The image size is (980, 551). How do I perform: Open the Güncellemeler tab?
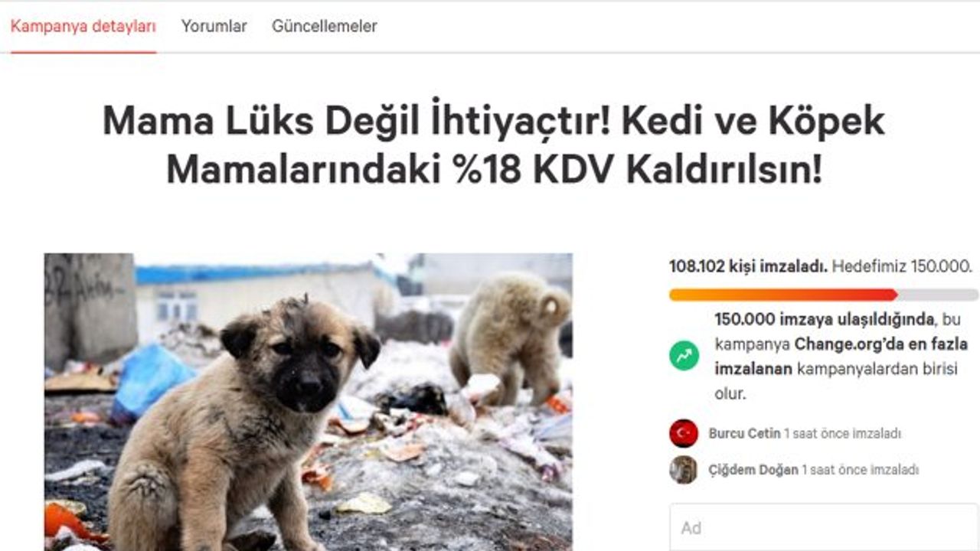click(325, 26)
